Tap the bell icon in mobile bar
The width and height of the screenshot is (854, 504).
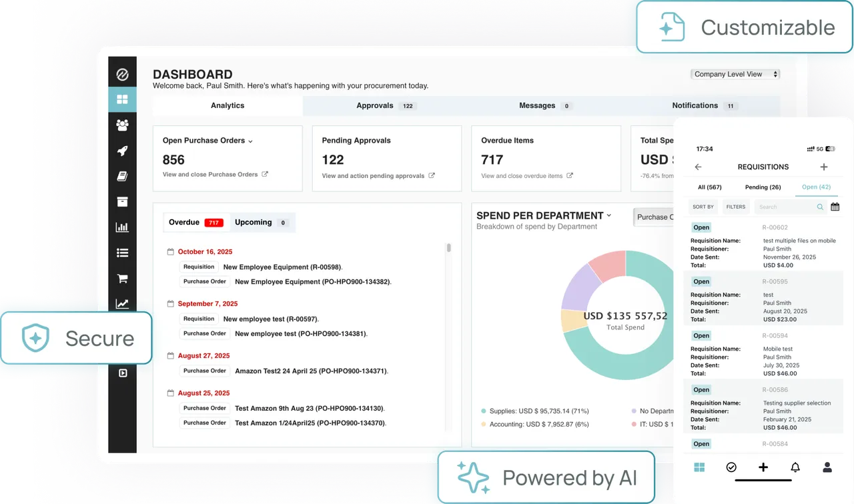tap(795, 467)
